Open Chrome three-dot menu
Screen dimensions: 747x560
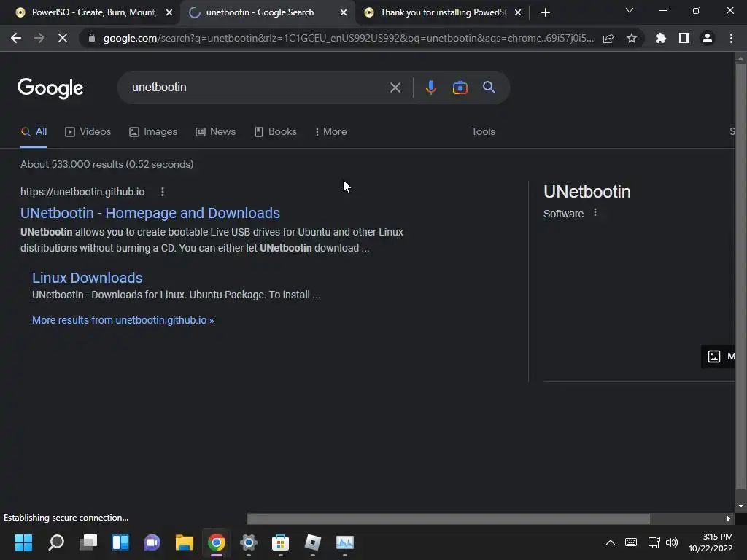(x=731, y=38)
